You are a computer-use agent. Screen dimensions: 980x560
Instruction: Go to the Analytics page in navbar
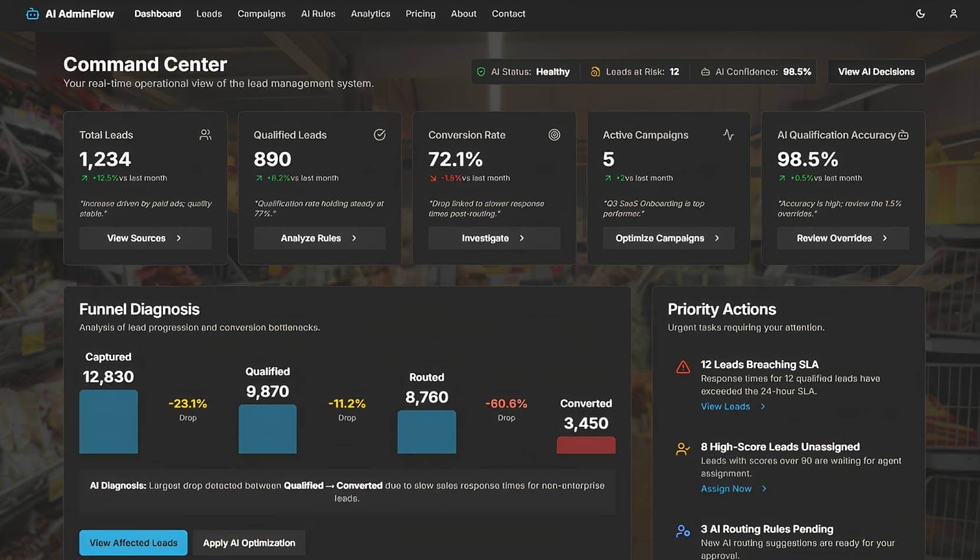(x=370, y=14)
